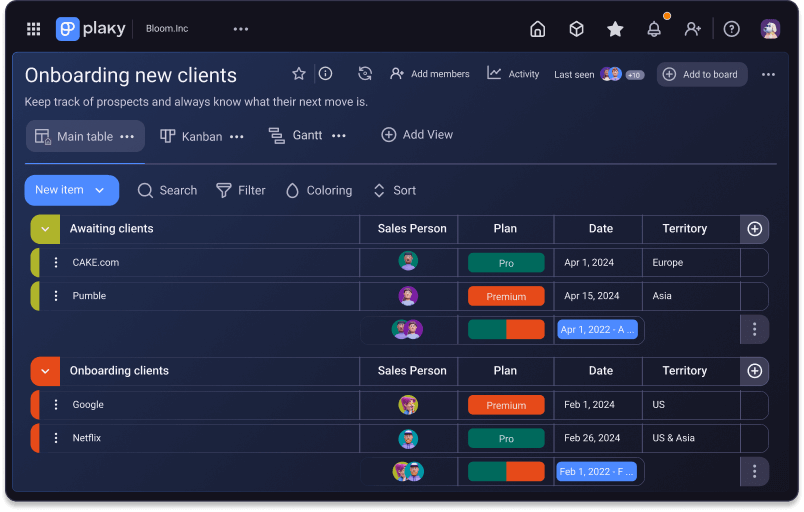
Task: Open notifications bell
Action: 654,29
